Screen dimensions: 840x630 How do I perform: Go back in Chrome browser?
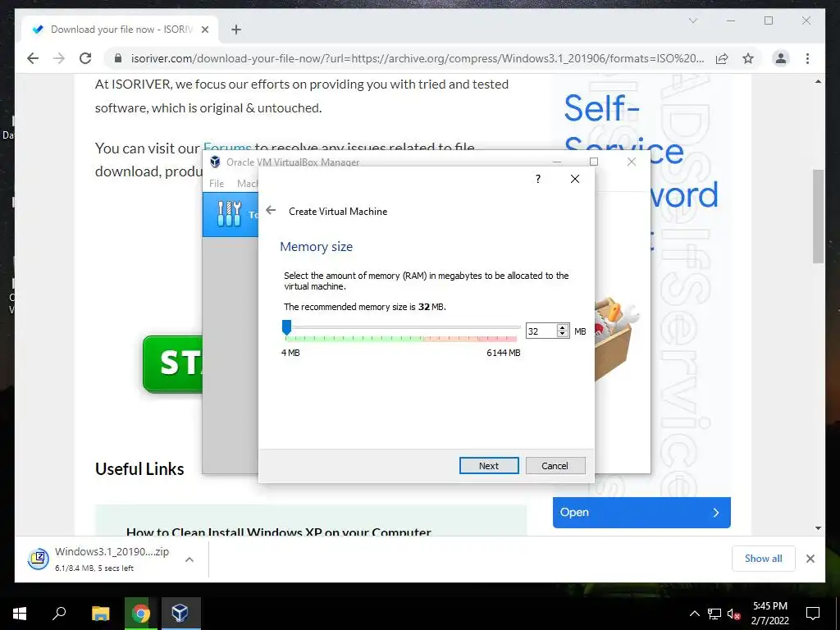click(x=33, y=58)
